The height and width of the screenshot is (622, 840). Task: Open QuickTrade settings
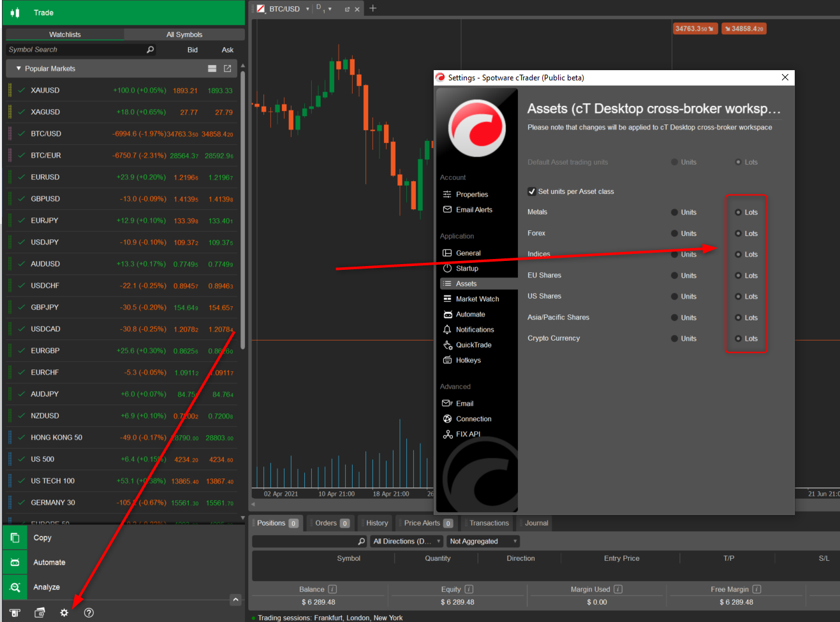pyautogui.click(x=473, y=345)
